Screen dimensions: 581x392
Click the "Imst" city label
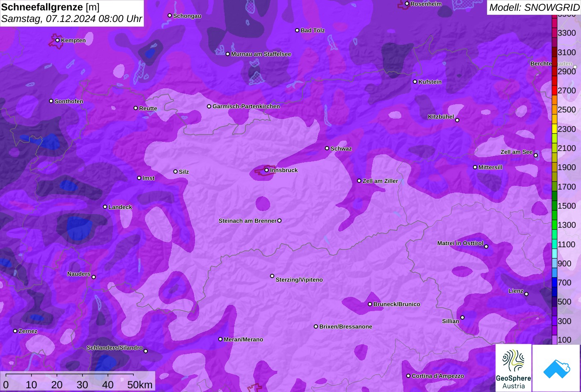(149, 178)
